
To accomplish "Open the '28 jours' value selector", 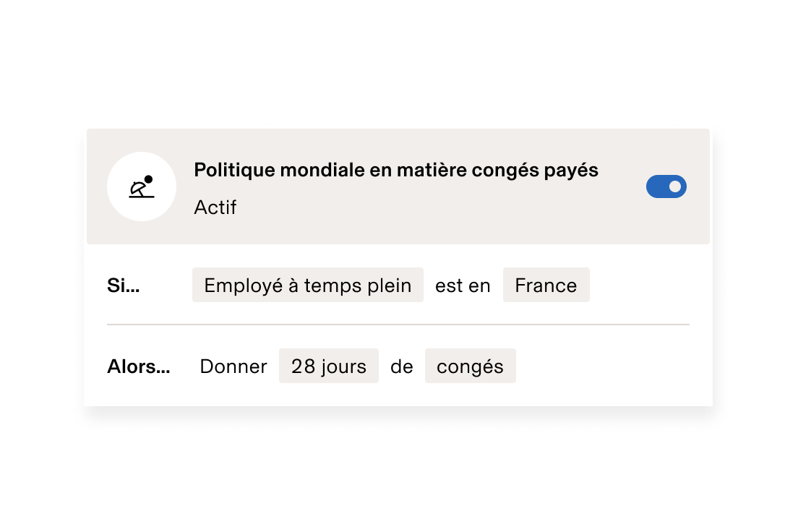I will [329, 366].
